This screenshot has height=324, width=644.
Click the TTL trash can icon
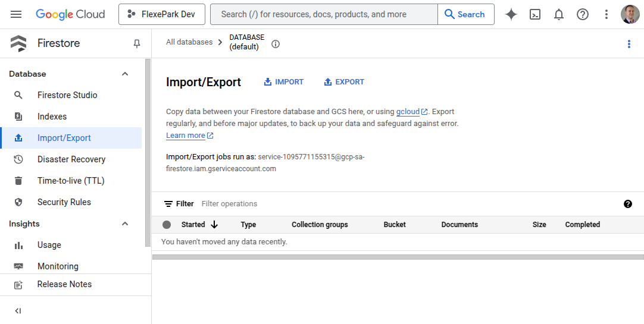[18, 181]
